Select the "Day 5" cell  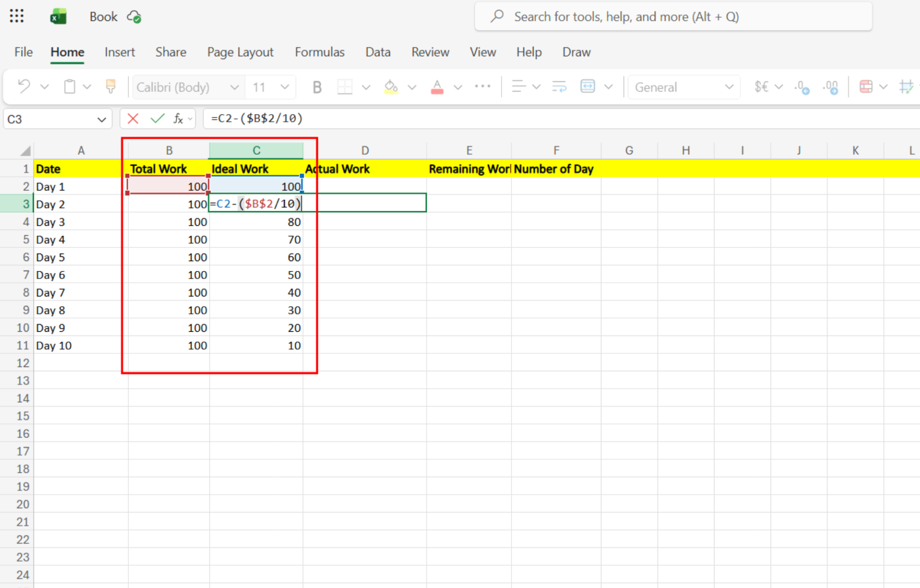(x=81, y=257)
